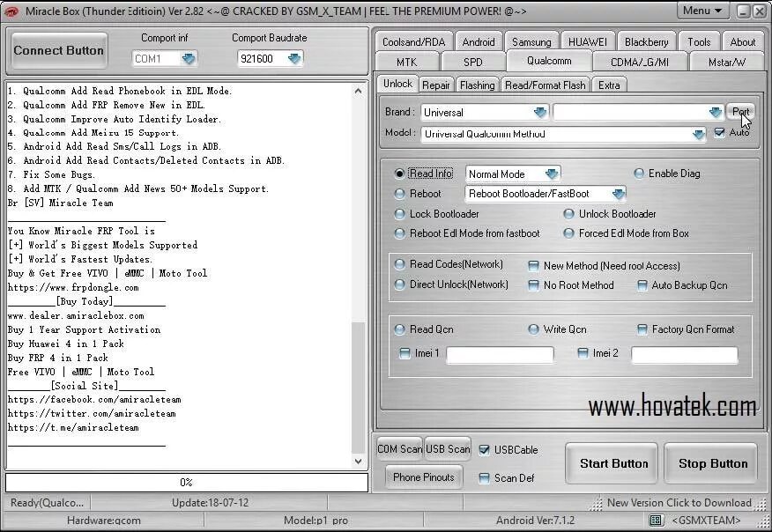Select the Write Qcn radio button
This screenshot has width=772, height=532.
(533, 329)
